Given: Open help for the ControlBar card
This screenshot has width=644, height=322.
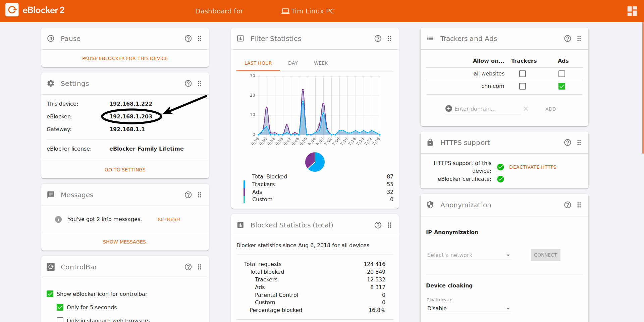Looking at the screenshot, I should pos(188,267).
